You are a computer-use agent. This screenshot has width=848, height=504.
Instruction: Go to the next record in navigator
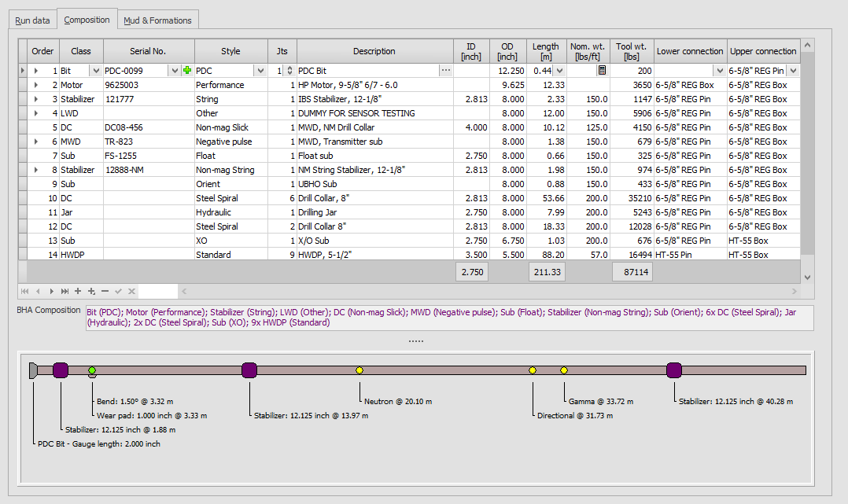coord(51,292)
